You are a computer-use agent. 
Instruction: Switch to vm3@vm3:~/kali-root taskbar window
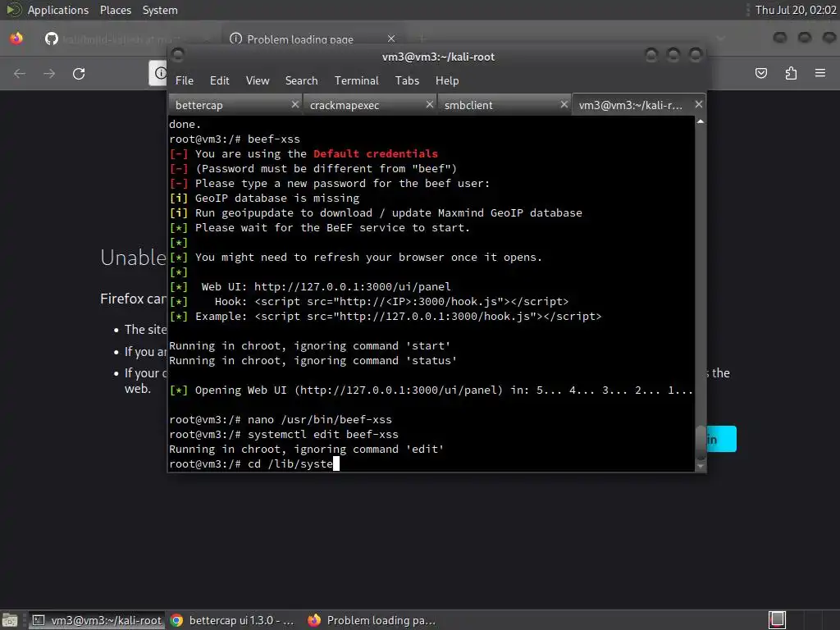(97, 620)
